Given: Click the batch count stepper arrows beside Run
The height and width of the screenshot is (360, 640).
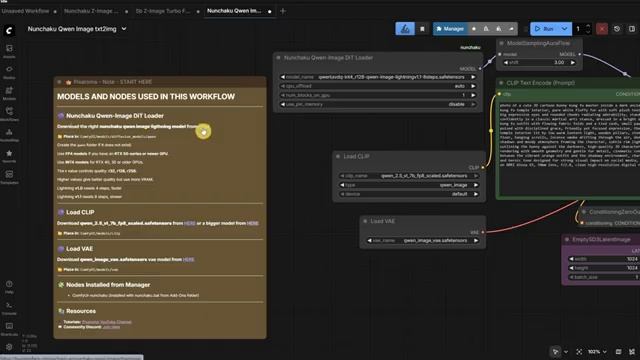Looking at the screenshot, I should (588, 29).
